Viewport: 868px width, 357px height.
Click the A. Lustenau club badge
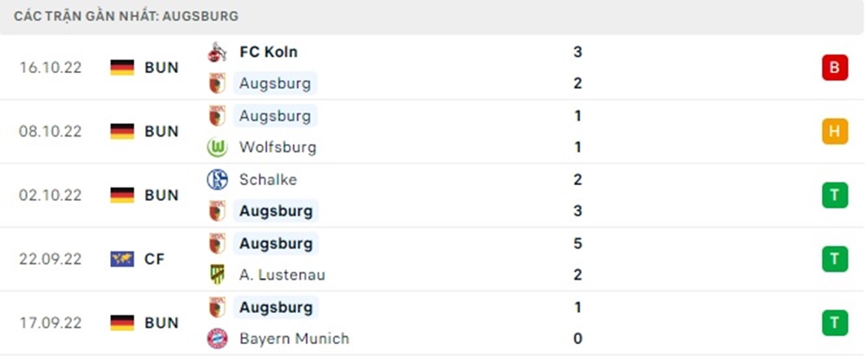[x=216, y=274]
